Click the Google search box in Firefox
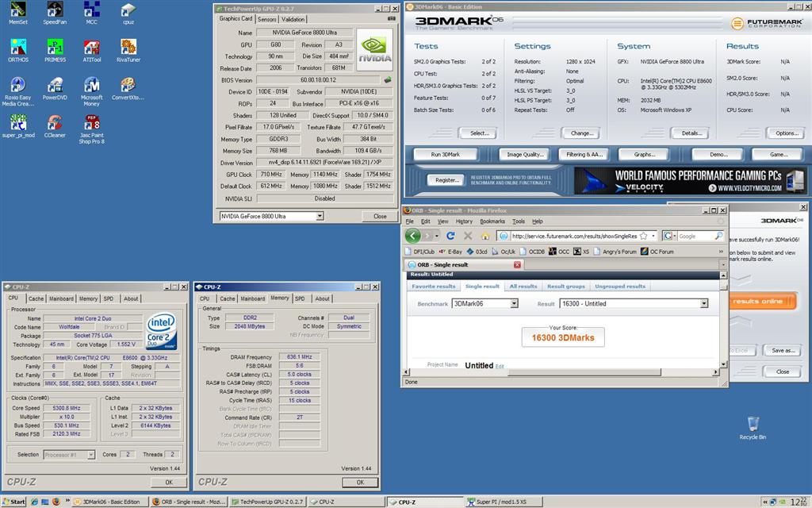Screen dimensions: 812x508 tap(695, 236)
